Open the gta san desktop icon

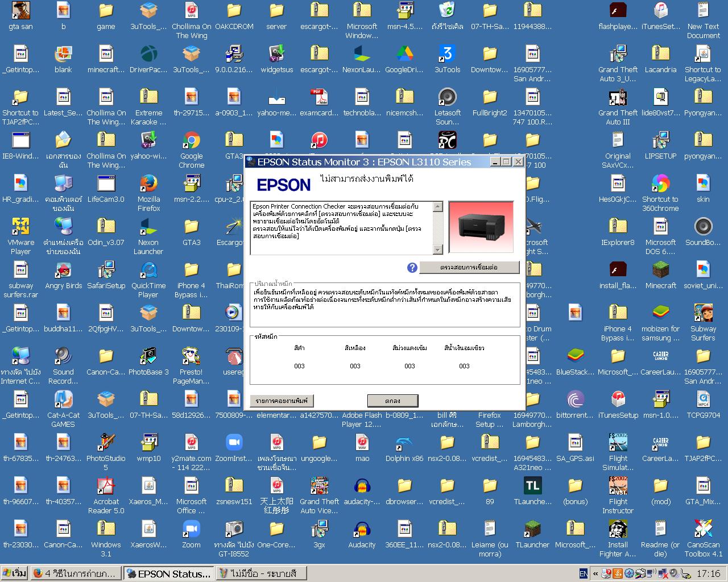point(20,16)
